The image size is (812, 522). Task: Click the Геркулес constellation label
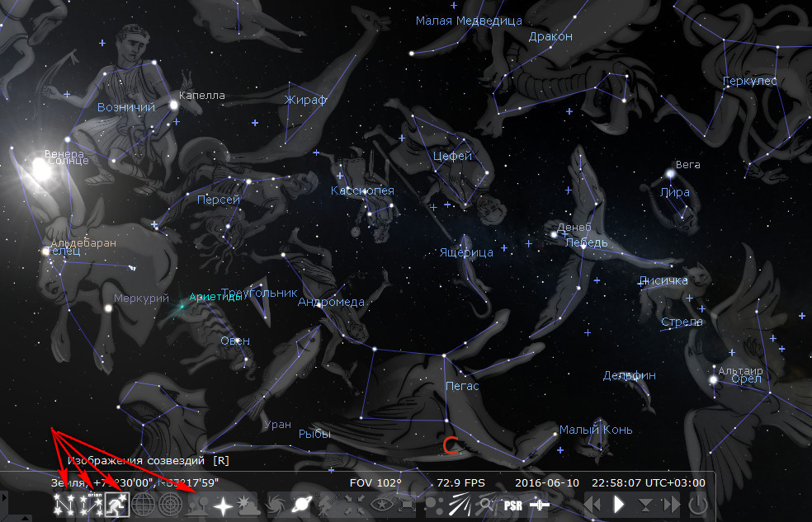pyautogui.click(x=750, y=81)
